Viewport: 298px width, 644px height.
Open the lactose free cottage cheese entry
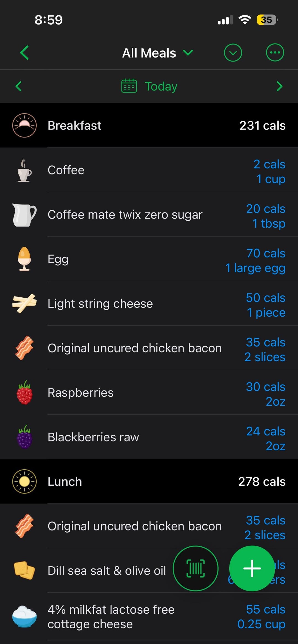[x=111, y=617]
